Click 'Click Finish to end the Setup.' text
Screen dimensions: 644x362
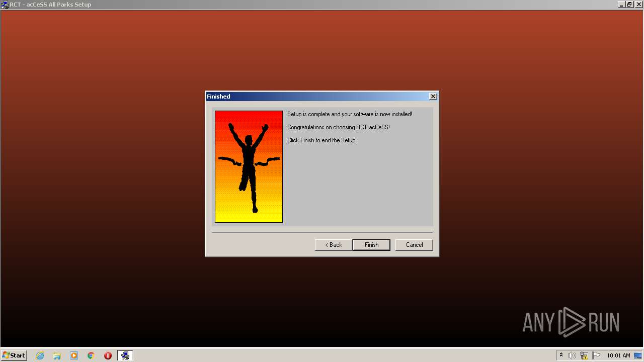point(322,140)
